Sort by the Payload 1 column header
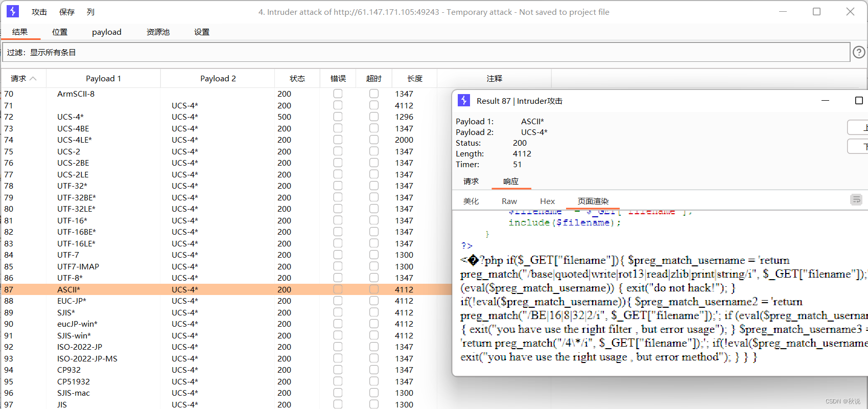 click(x=103, y=78)
